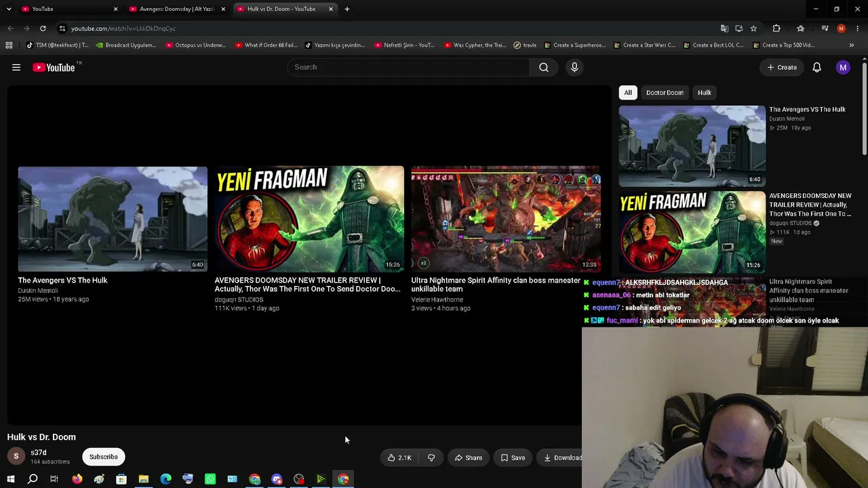Open a new browser tab
Image resolution: width=868 pixels, height=488 pixels.
pos(347,9)
